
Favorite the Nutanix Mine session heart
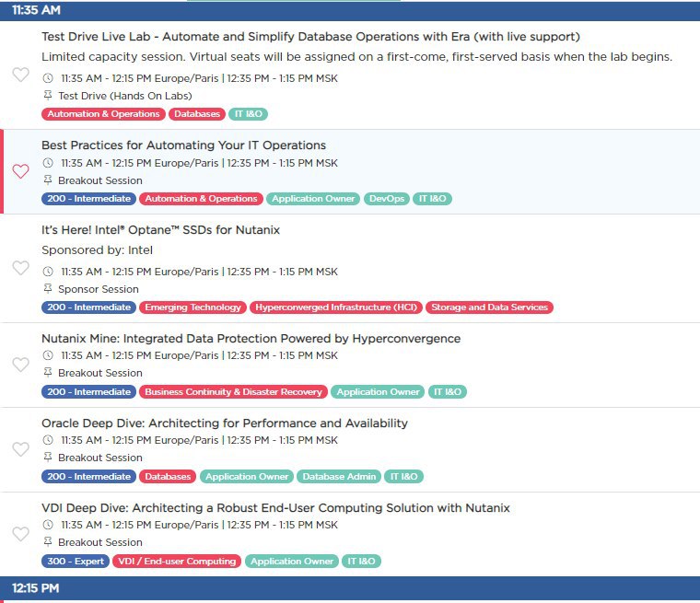coord(20,365)
